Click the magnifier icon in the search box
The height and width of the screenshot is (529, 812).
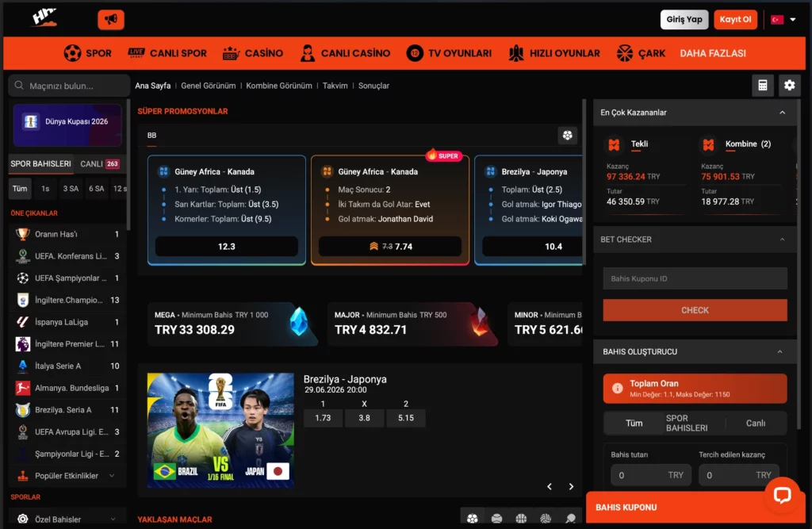tap(19, 86)
